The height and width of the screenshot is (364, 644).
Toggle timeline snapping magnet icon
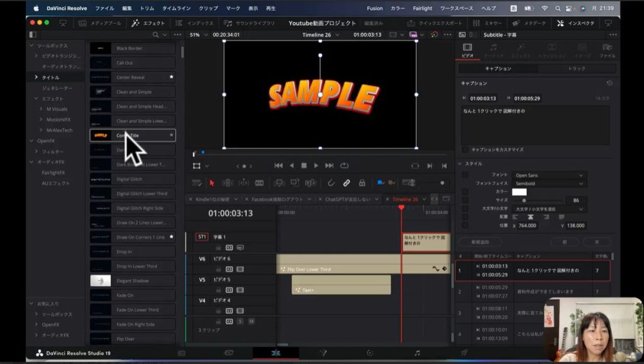coord(331,183)
